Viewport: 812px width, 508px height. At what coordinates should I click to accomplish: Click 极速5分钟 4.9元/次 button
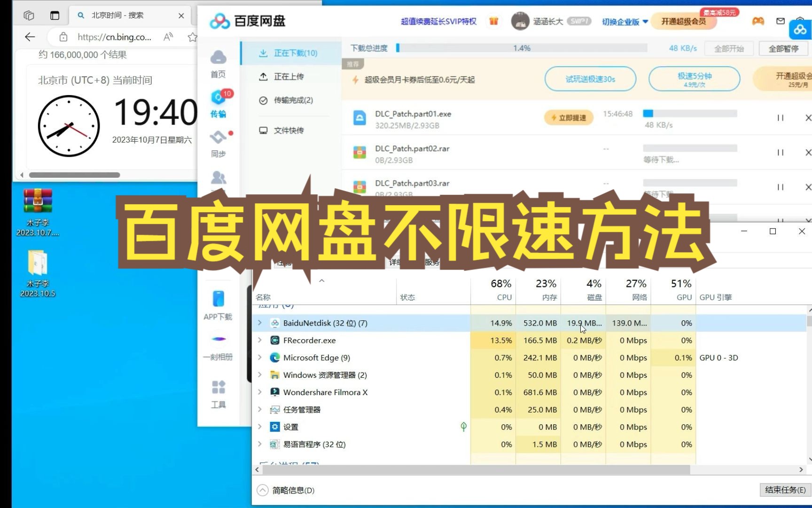pos(694,79)
